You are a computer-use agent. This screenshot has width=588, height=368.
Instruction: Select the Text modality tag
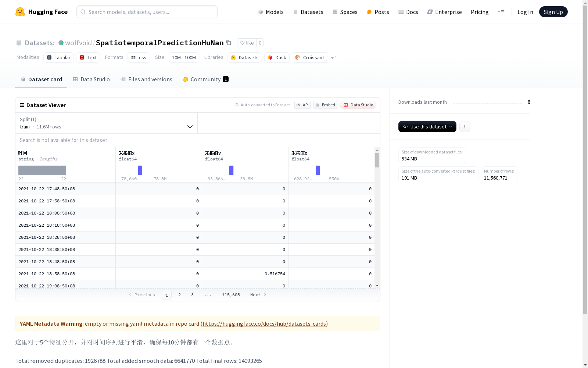[88, 57]
